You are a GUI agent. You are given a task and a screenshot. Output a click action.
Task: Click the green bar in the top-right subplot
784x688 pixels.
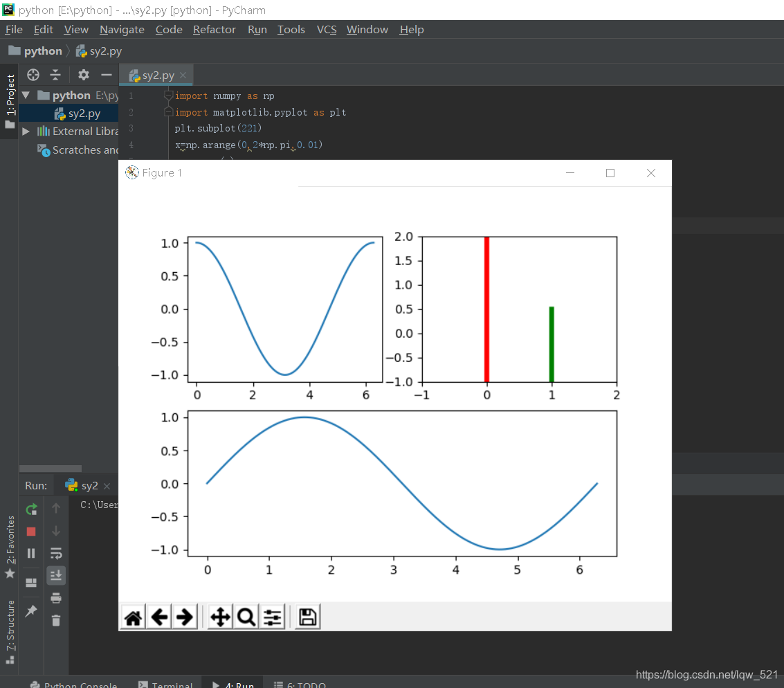(551, 345)
